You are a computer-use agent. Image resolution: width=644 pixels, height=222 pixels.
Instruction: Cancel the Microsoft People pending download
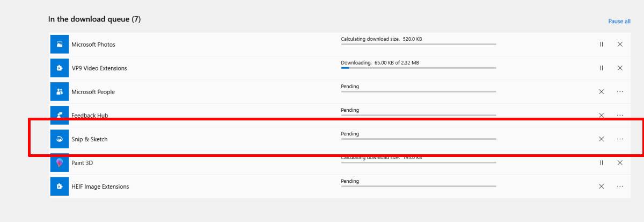click(x=601, y=91)
